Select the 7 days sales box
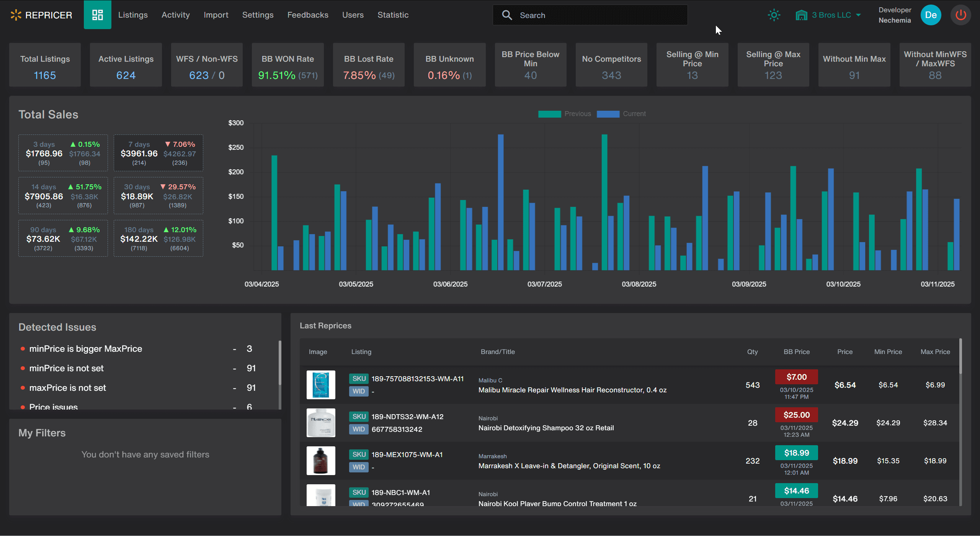 click(158, 153)
